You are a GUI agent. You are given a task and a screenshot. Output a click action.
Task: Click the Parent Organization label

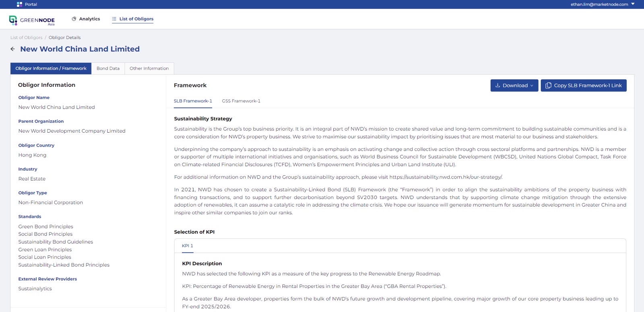coord(41,121)
